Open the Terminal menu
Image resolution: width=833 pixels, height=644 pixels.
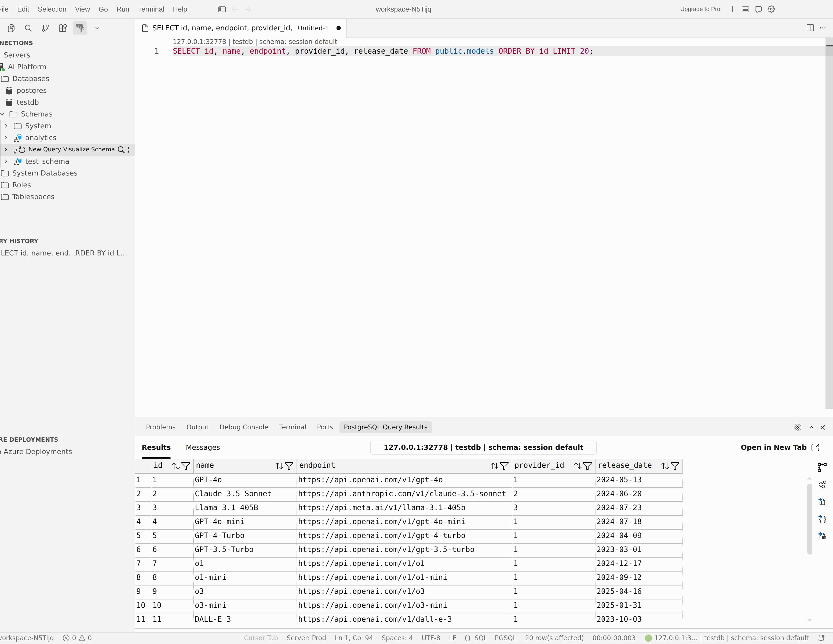pos(151,9)
